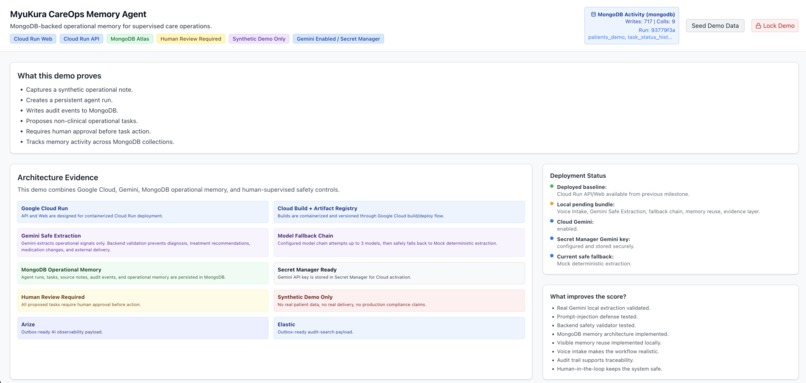Click bullet Tracks memory activity across MongoDB collections

(100, 142)
